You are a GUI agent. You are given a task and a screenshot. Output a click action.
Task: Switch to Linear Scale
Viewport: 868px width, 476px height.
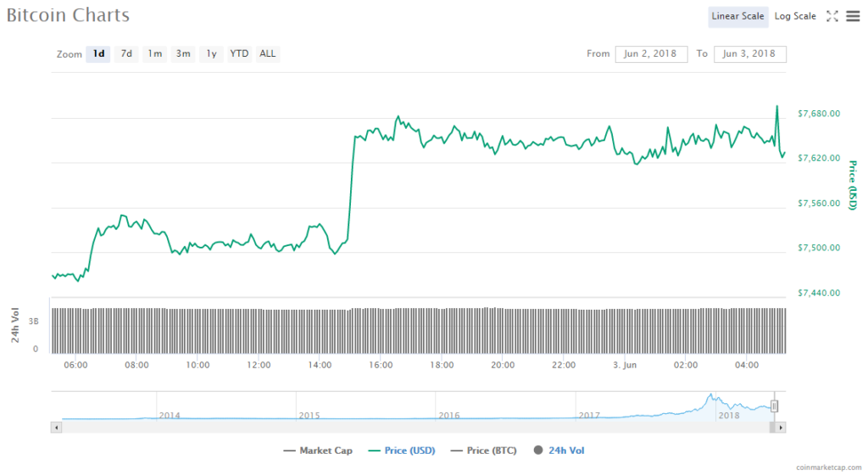click(x=737, y=16)
